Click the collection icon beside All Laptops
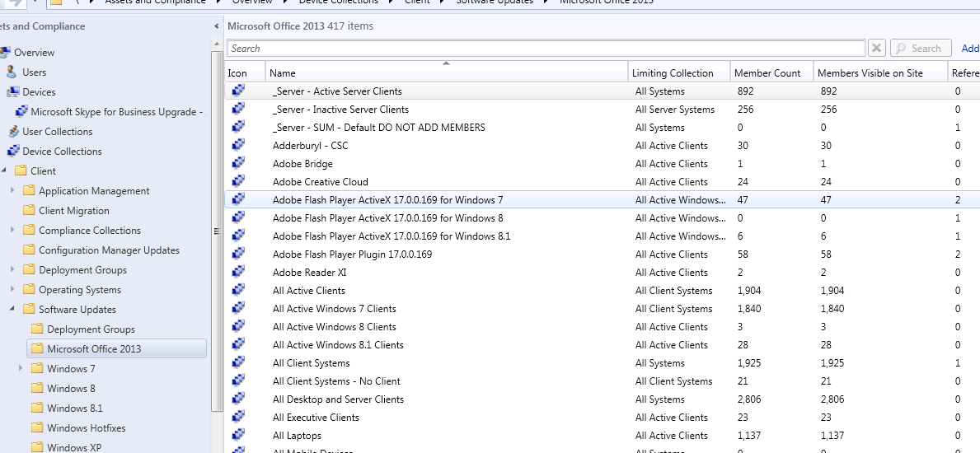 pyautogui.click(x=238, y=435)
